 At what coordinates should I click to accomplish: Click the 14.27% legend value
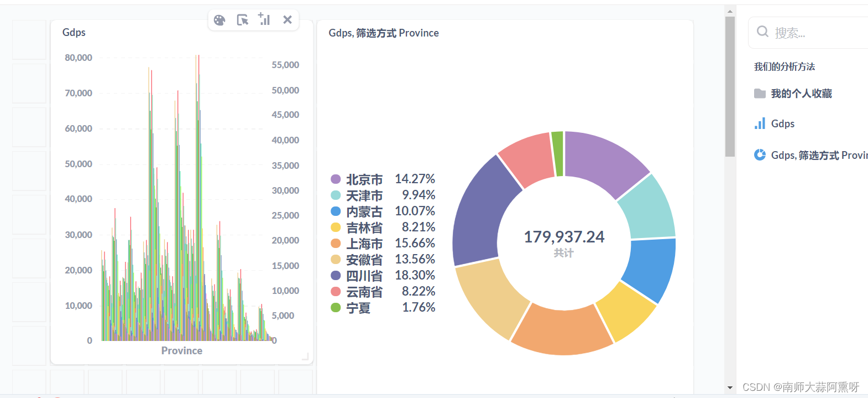(415, 179)
